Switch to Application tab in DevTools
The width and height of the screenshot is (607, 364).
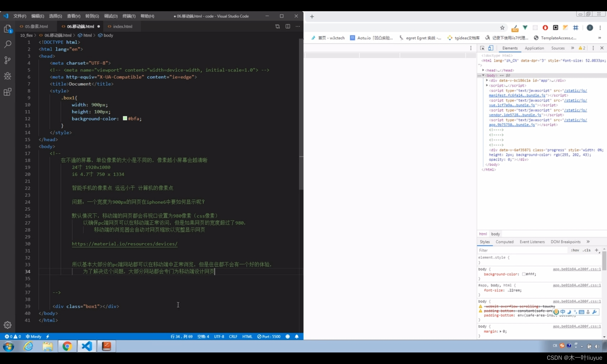pos(534,48)
